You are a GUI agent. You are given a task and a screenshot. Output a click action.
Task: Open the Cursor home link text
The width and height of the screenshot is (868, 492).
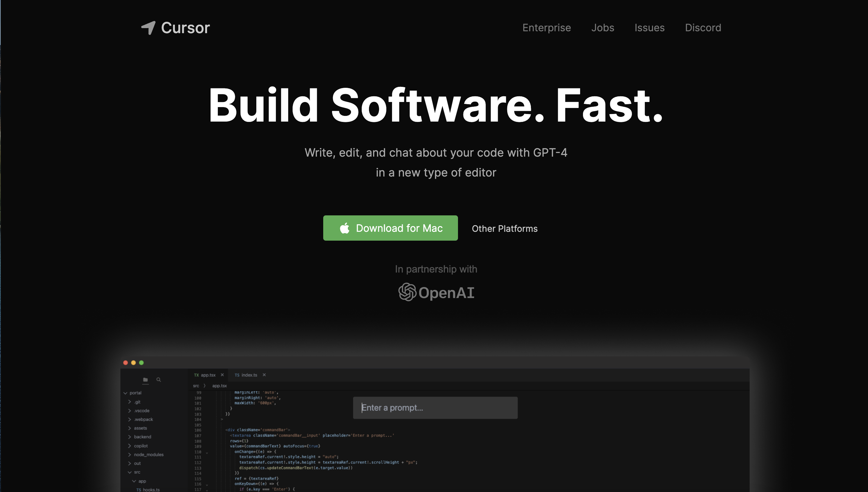tap(185, 28)
